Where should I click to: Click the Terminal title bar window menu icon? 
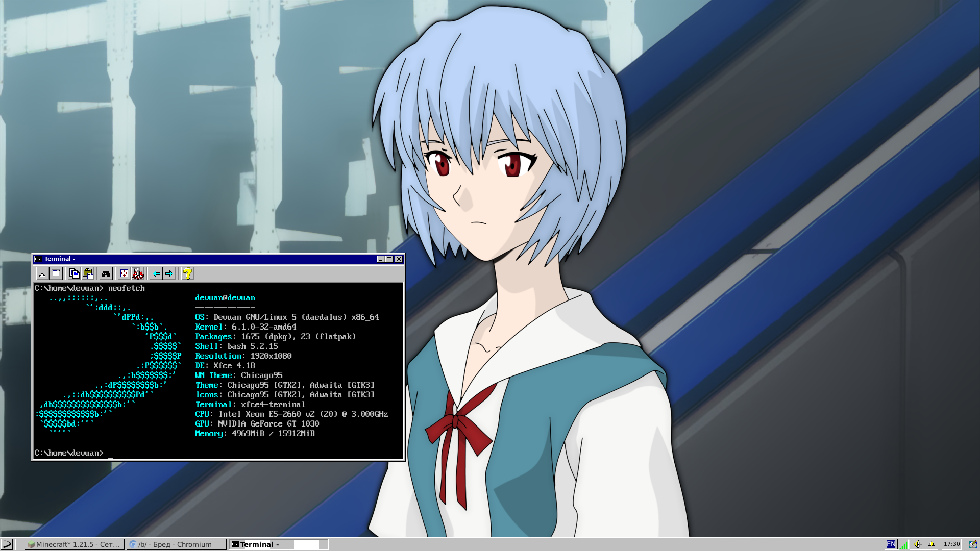[x=38, y=259]
